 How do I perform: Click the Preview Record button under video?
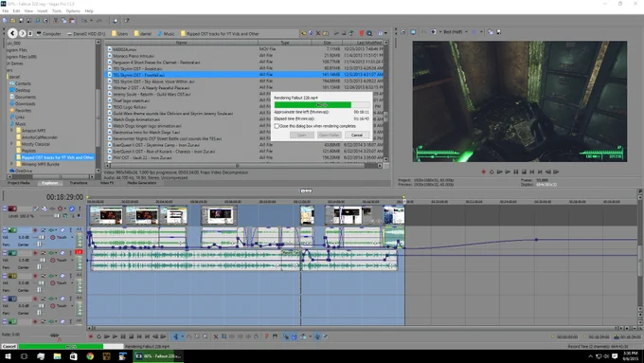coord(483,172)
